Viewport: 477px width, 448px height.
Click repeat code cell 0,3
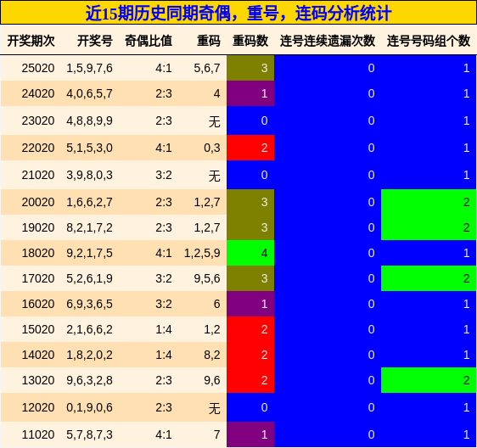pos(212,148)
